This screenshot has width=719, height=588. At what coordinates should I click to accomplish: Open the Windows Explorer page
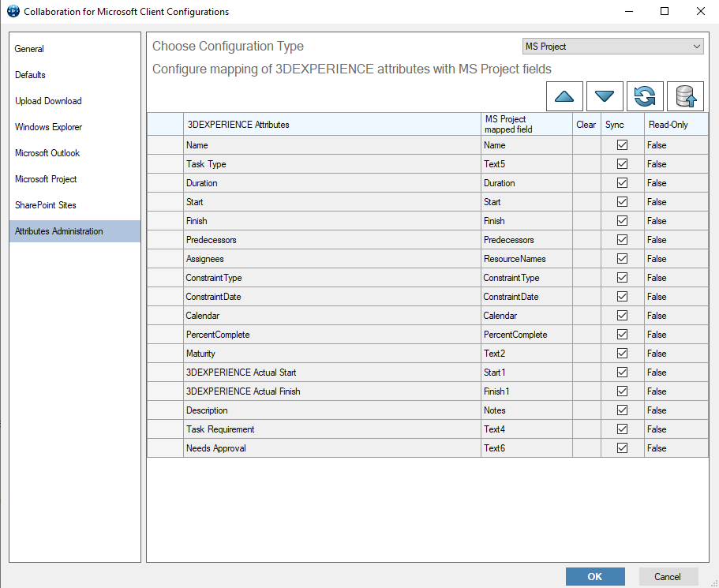point(75,127)
